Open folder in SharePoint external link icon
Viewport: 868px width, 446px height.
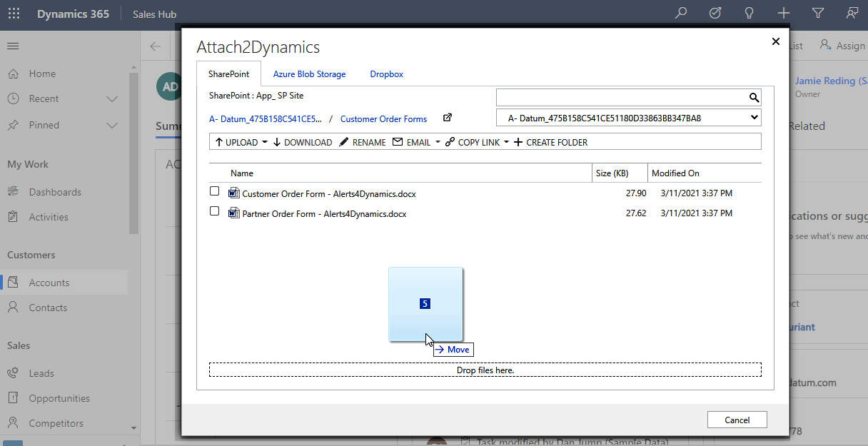pyautogui.click(x=448, y=118)
